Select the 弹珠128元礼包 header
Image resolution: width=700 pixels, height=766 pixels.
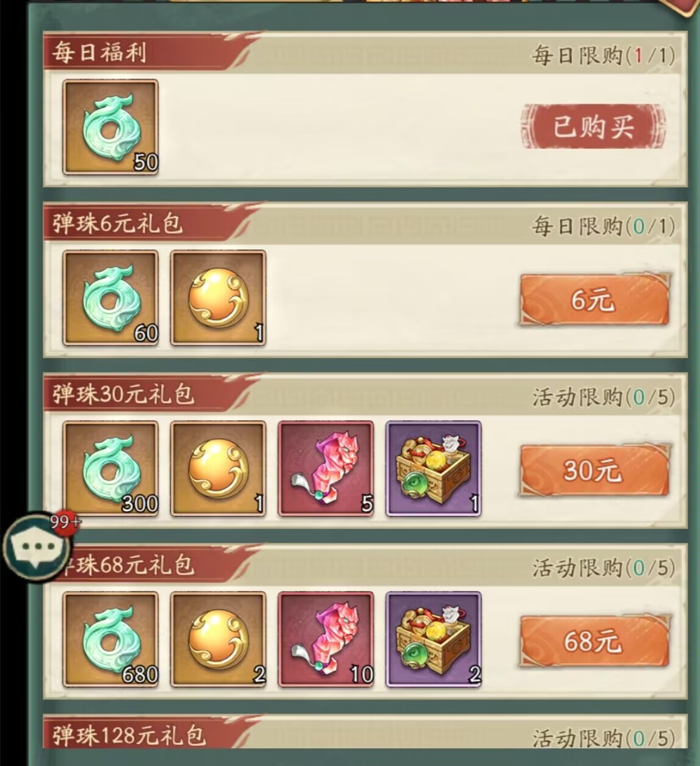(128, 736)
